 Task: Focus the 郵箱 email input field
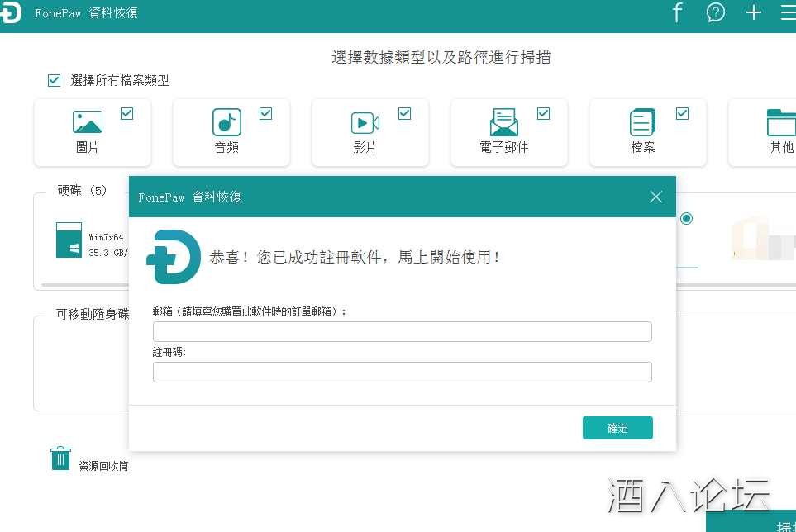[x=402, y=332]
